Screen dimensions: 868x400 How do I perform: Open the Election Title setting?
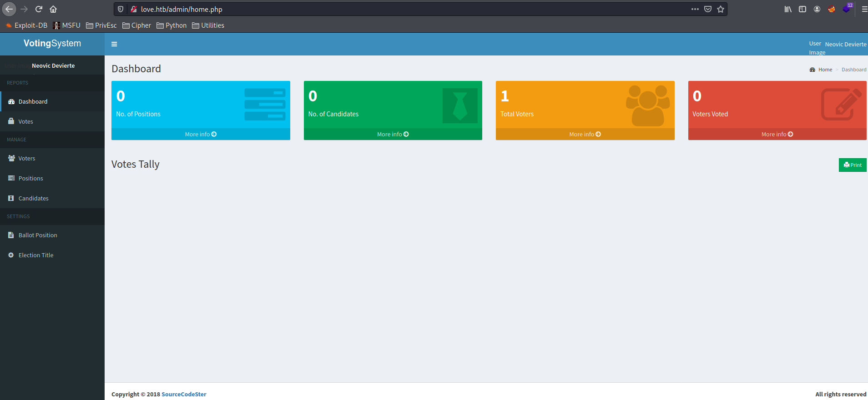[36, 255]
